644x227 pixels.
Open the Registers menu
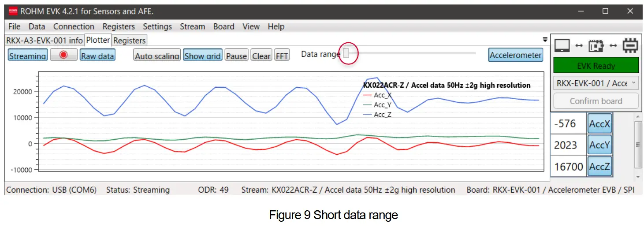(x=119, y=26)
